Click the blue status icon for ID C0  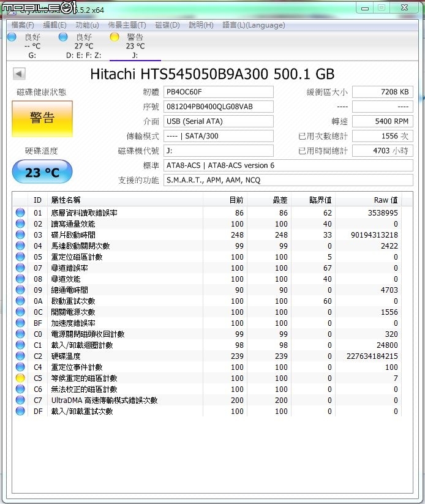[x=20, y=334]
